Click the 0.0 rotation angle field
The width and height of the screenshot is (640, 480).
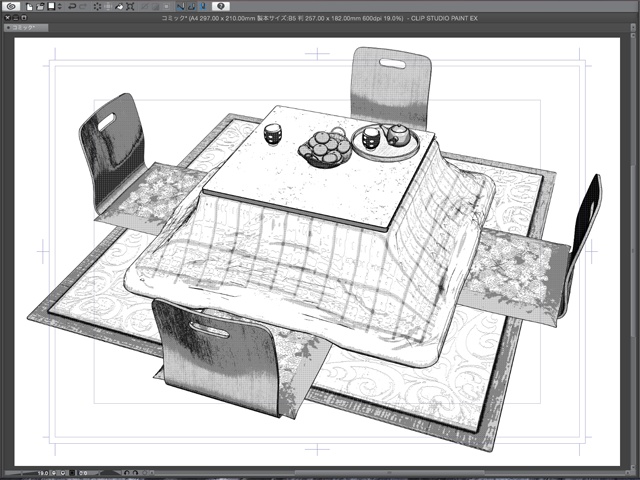click(83, 473)
